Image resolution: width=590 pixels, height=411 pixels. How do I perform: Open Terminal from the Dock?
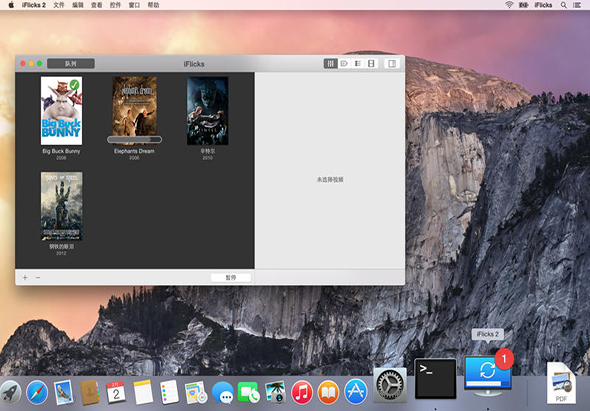point(435,379)
